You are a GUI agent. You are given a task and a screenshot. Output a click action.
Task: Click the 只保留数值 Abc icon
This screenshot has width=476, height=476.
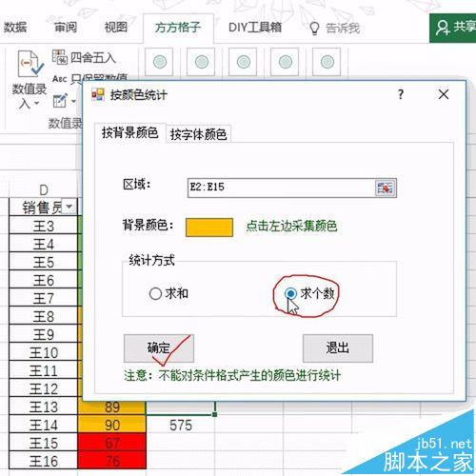pos(60,78)
